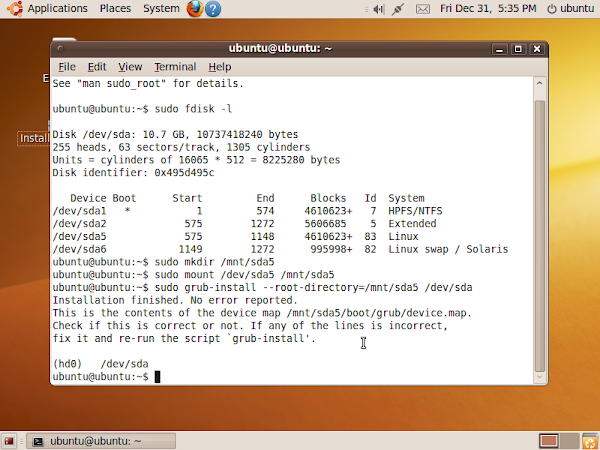Click the 'Blocks' column header
Viewport: 600px width, 450px height.
click(328, 198)
